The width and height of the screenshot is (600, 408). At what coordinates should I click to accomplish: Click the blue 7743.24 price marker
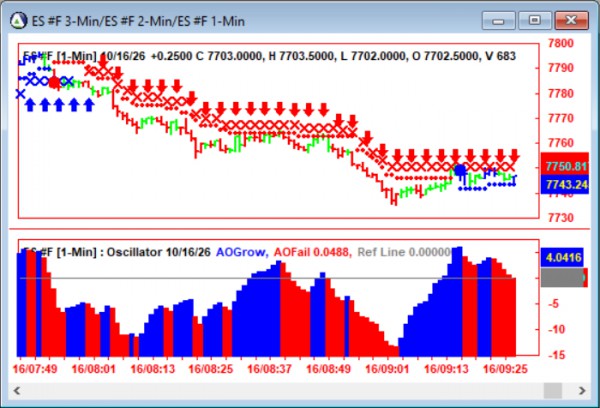click(x=565, y=184)
